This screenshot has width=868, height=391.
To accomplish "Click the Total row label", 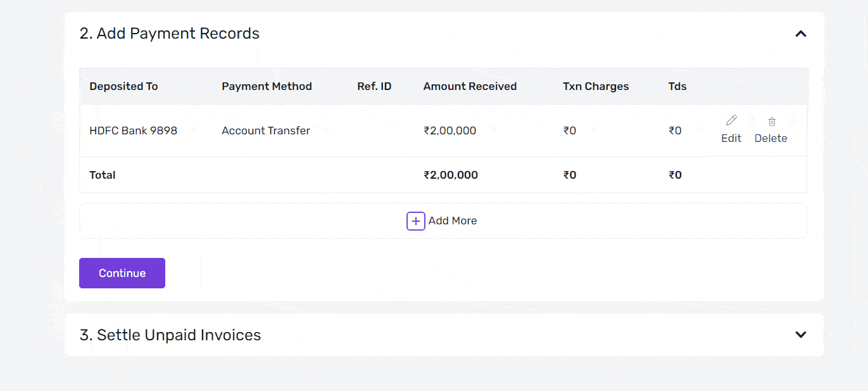I will (103, 175).
